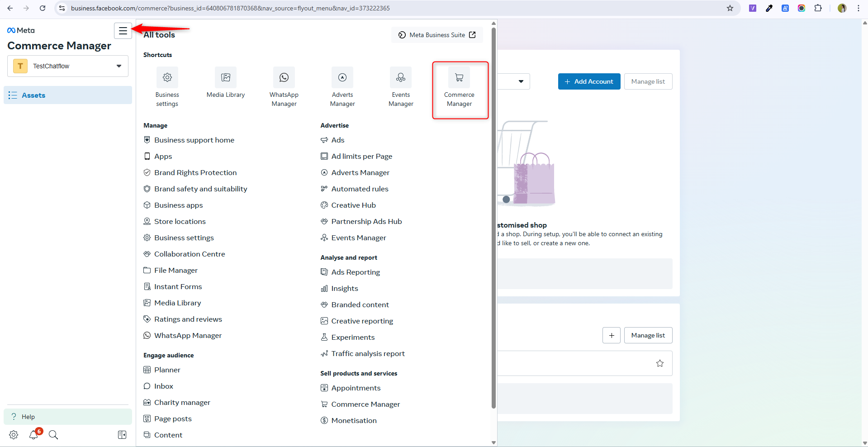Click the browser profile avatar
This screenshot has width=868, height=447.
[842, 8]
